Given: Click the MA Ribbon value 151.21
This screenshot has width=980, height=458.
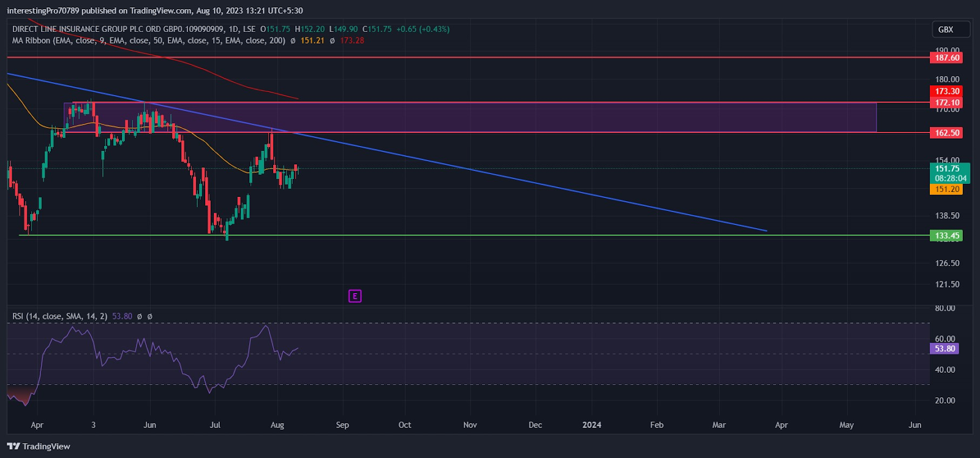Looking at the screenshot, I should click(312, 40).
